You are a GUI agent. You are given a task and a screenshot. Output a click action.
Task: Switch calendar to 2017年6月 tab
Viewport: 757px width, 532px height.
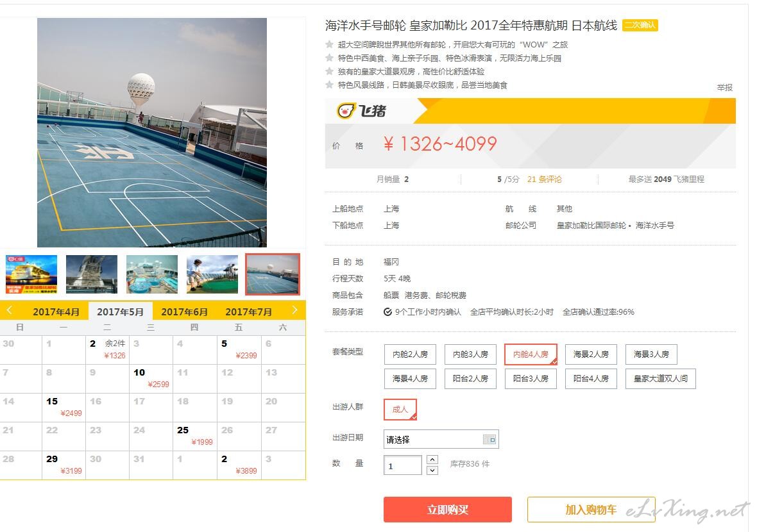coord(184,312)
